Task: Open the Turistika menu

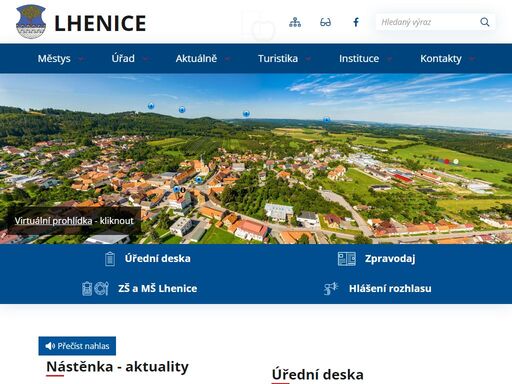Action: tap(278, 59)
